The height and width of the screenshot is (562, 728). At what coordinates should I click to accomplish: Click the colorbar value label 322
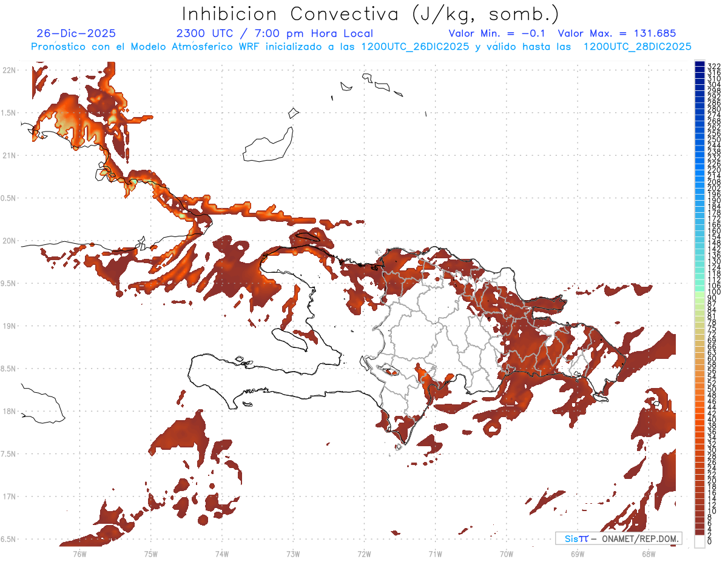pos(713,66)
